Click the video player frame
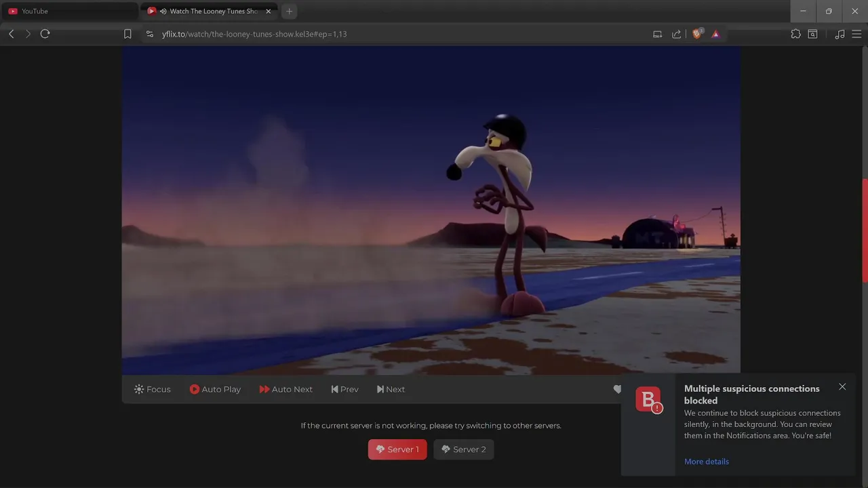 (431, 210)
